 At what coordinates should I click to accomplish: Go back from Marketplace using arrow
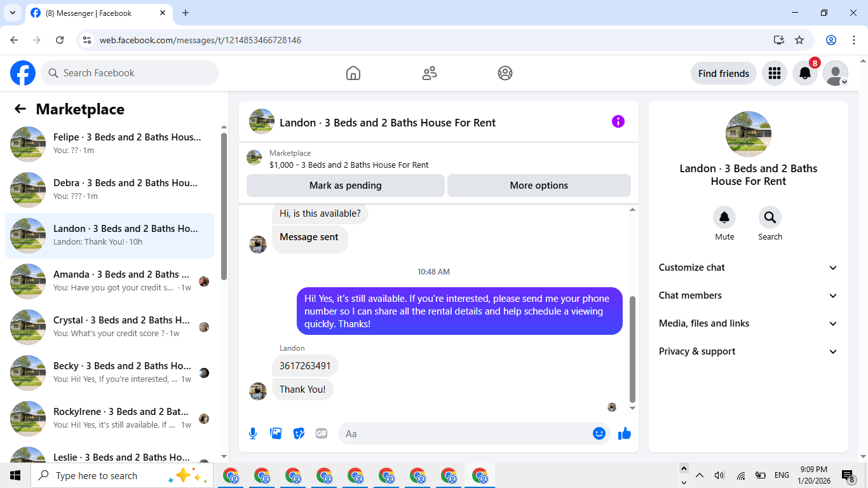[x=20, y=109]
